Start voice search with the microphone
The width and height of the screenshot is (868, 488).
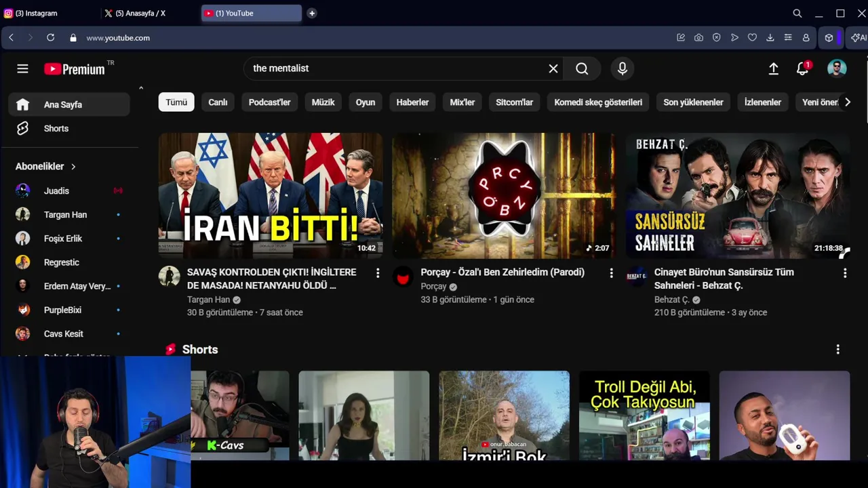[x=623, y=68]
